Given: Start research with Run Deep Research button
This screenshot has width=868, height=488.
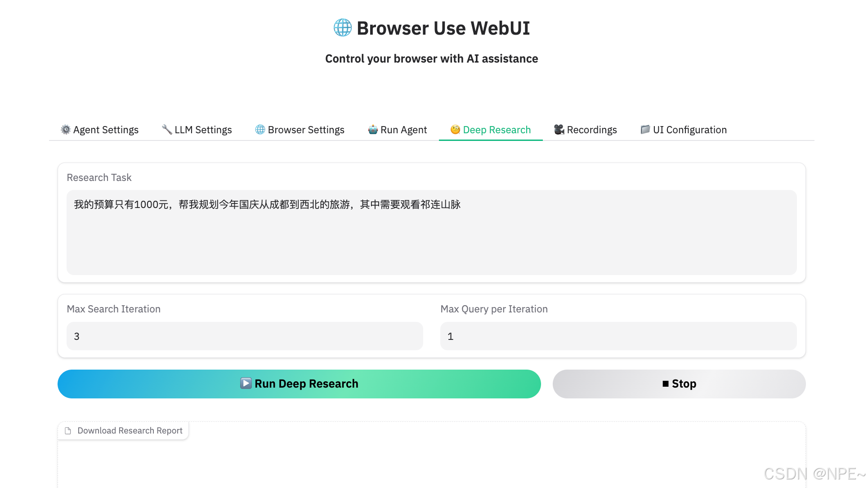Looking at the screenshot, I should pos(299,384).
